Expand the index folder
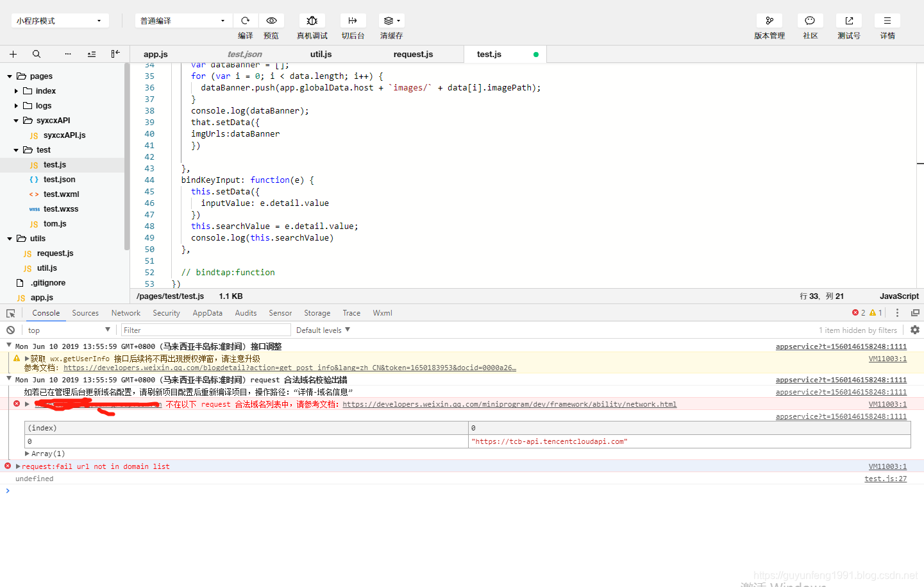This screenshot has height=587, width=924. click(16, 91)
